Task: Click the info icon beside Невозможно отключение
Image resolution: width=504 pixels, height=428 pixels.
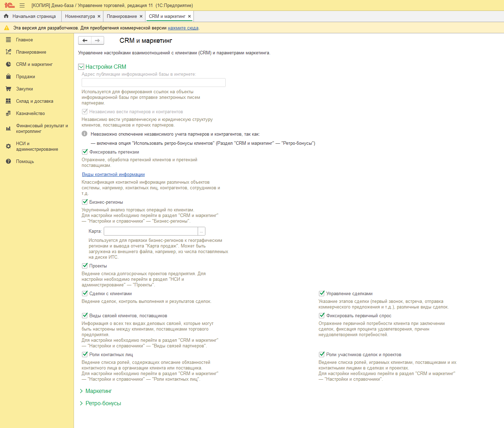Action: point(84,134)
